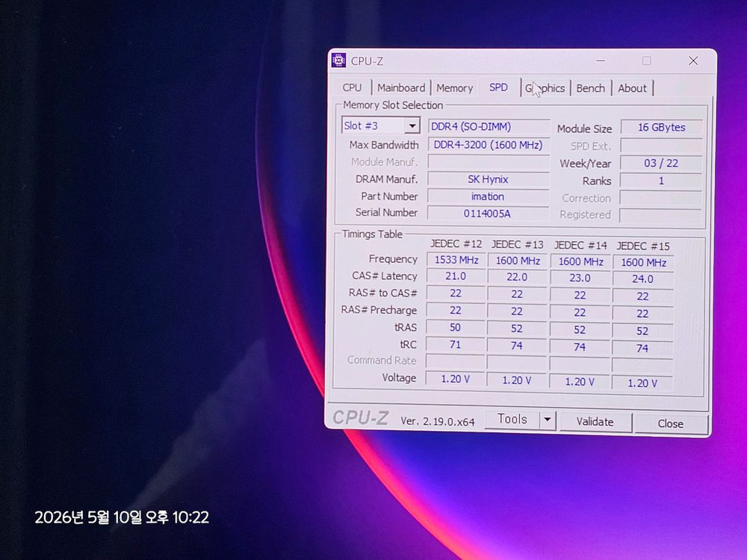Click the Tools button
The image size is (747, 560).
click(x=512, y=419)
